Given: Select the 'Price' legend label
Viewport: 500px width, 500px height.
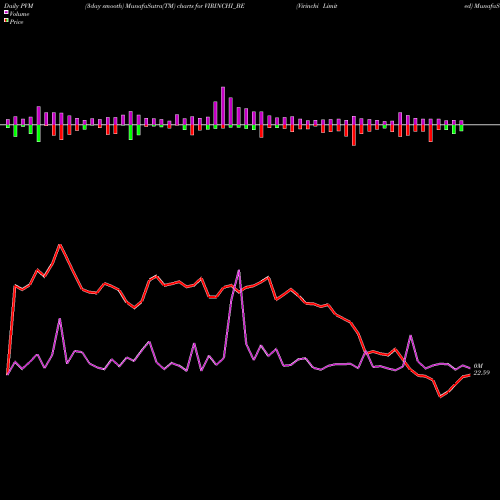Looking at the screenshot, I should (16, 22).
